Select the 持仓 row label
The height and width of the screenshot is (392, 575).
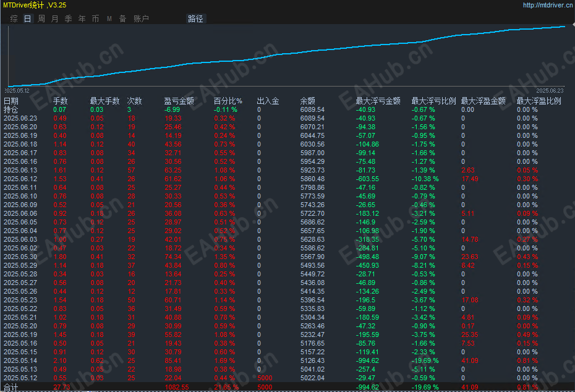[x=11, y=109]
